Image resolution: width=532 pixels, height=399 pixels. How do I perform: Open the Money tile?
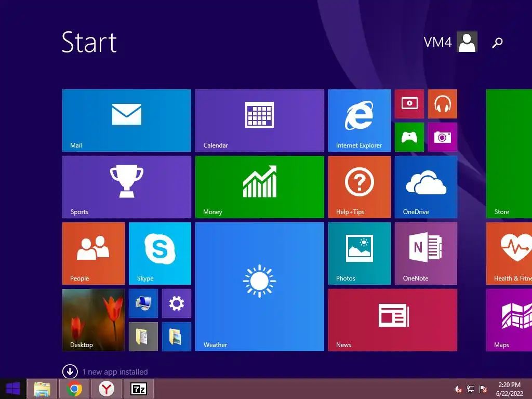coord(260,187)
